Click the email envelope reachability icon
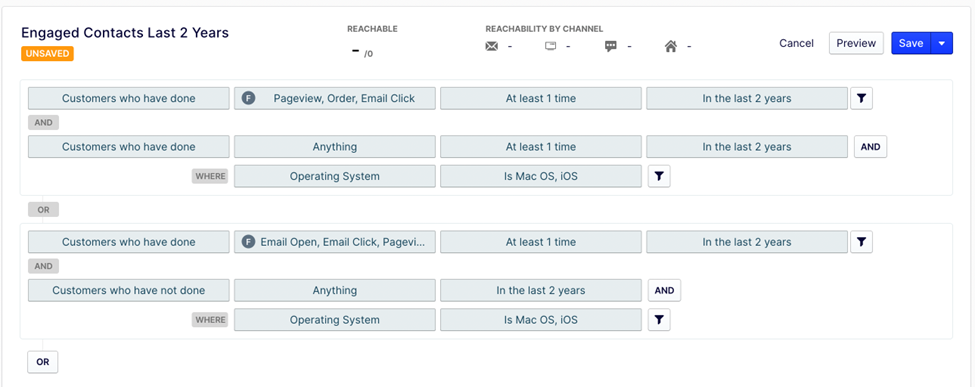This screenshot has width=975, height=387. [491, 46]
